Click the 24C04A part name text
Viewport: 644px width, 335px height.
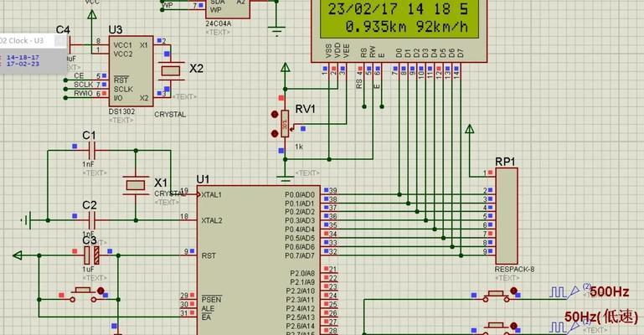pos(218,23)
